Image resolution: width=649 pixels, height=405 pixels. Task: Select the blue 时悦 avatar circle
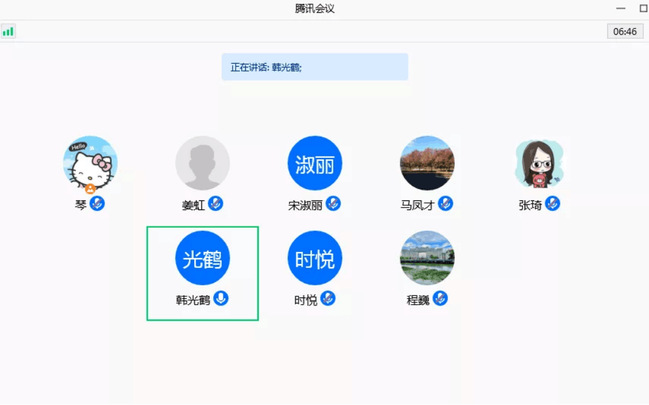click(315, 258)
